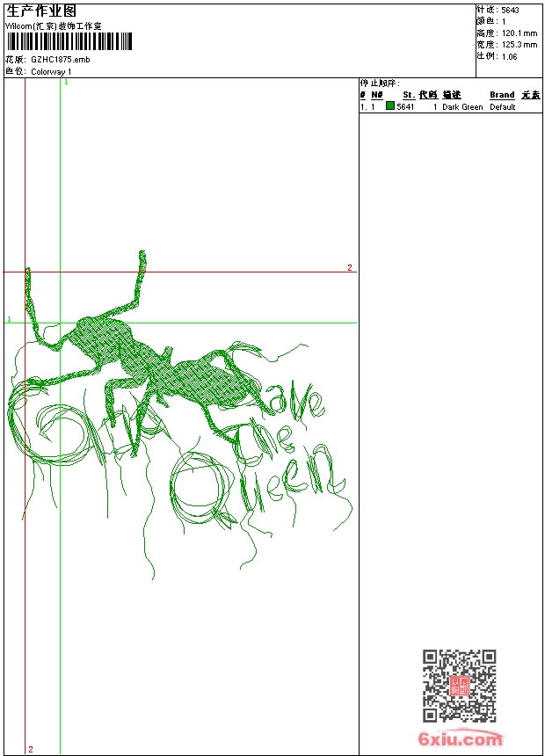Click the Dark Green description cell
The width and height of the screenshot is (545, 756).
tap(462, 107)
